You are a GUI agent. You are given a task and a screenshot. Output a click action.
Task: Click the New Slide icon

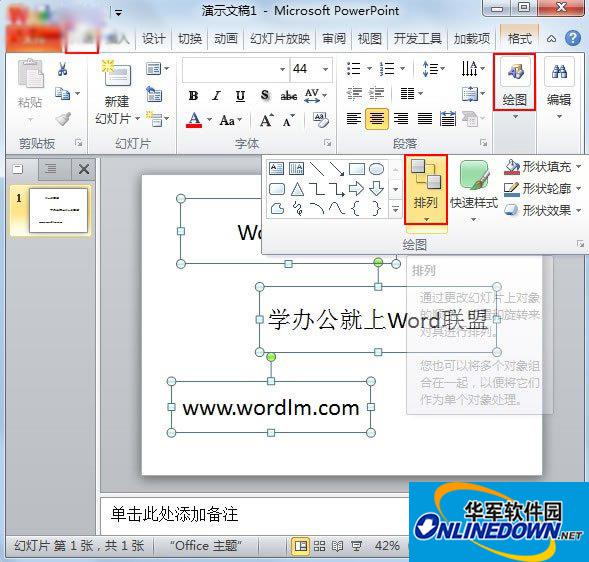pyautogui.click(x=117, y=72)
